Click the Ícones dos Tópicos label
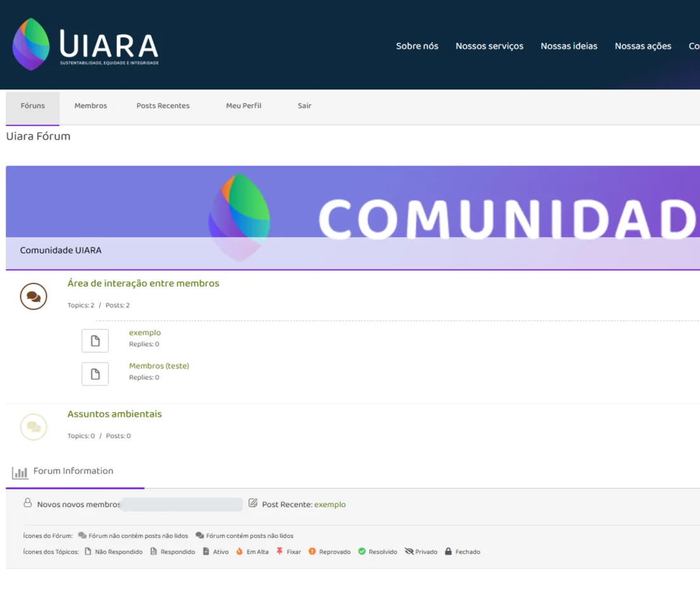The image size is (700, 606). pos(51,551)
